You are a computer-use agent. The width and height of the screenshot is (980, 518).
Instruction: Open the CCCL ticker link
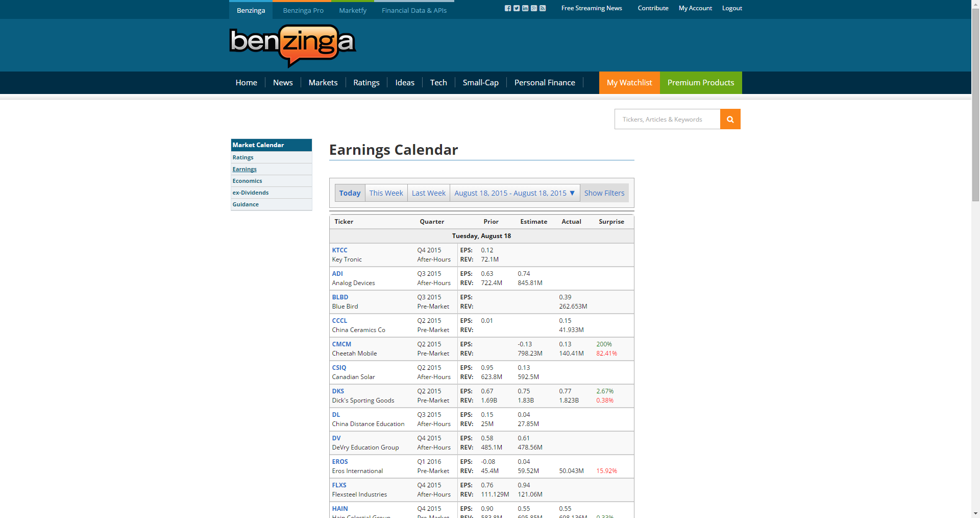pyautogui.click(x=339, y=321)
